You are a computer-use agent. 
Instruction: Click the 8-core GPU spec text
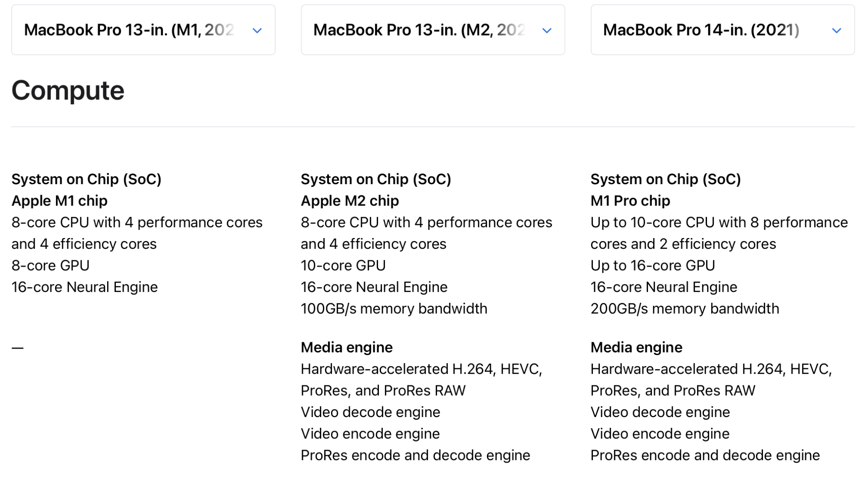(50, 265)
